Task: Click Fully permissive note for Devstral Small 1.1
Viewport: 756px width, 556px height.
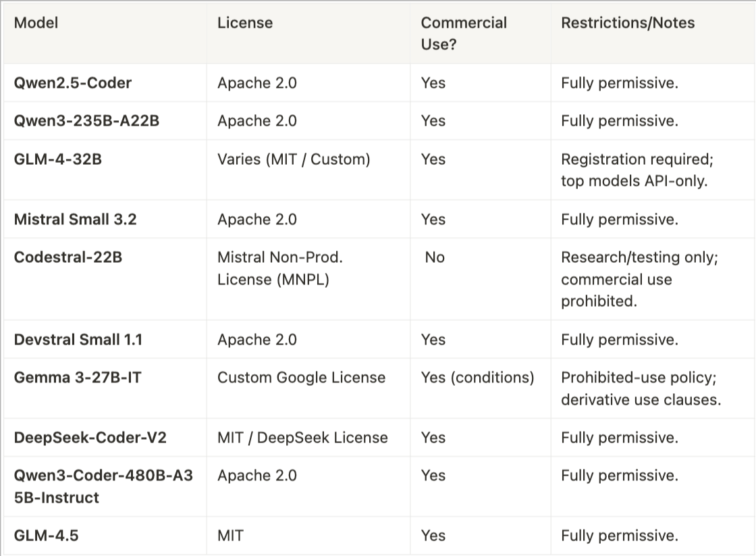Action: tap(620, 340)
